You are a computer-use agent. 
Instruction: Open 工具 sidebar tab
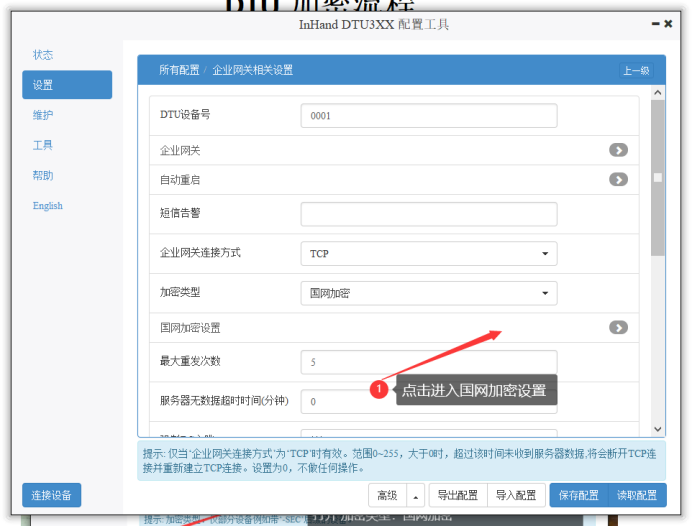tap(43, 145)
